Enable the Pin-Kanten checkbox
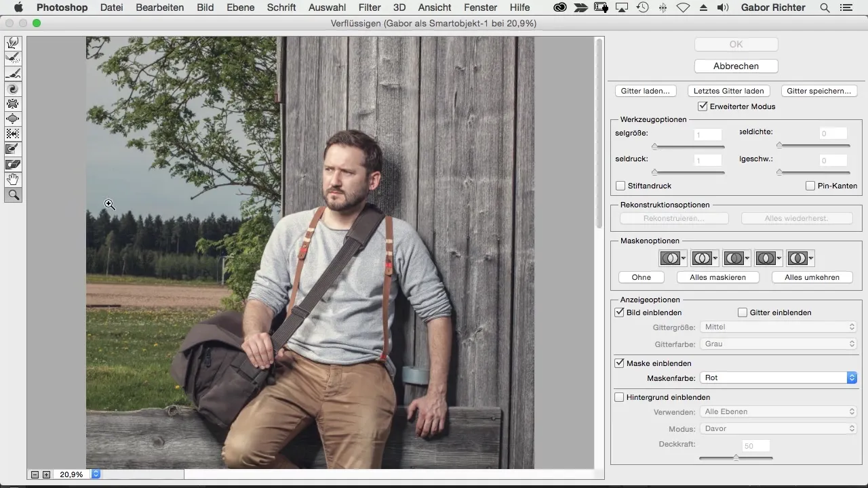This screenshot has height=488, width=868. pos(810,186)
